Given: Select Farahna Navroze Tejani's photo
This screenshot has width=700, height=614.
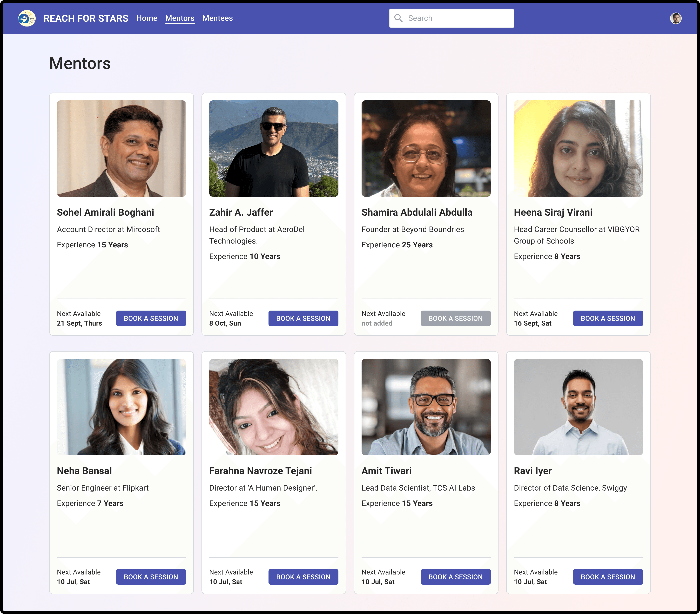Looking at the screenshot, I should point(274,407).
